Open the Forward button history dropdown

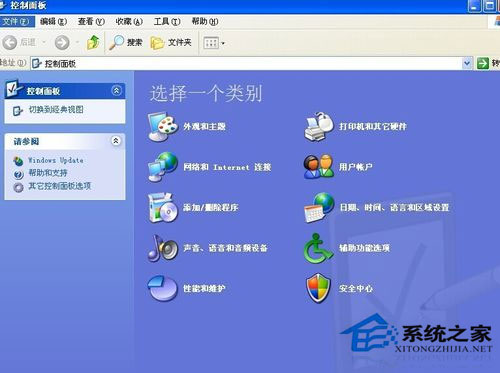(x=77, y=42)
